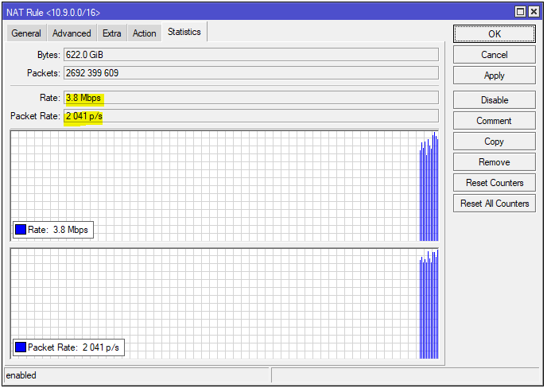551x392 pixels.
Task: Click the 'Packet Rate:' field label
Action: (35, 116)
